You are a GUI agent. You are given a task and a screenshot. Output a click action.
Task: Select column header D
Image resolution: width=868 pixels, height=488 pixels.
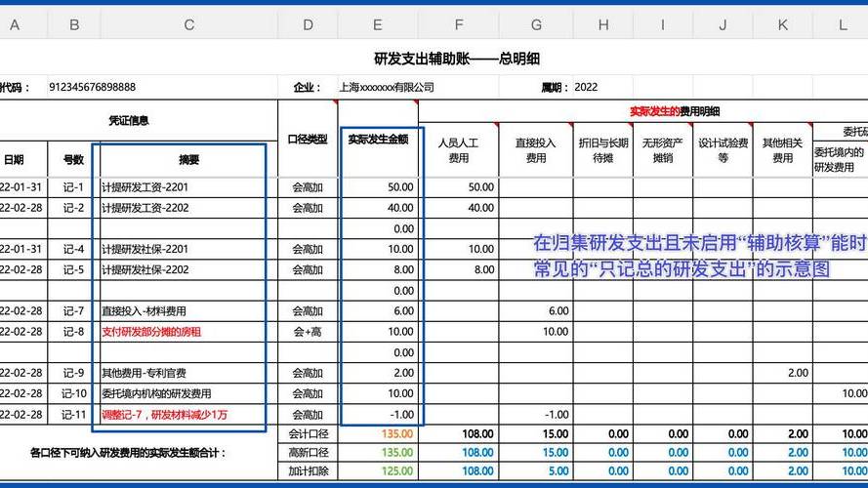click(308, 25)
